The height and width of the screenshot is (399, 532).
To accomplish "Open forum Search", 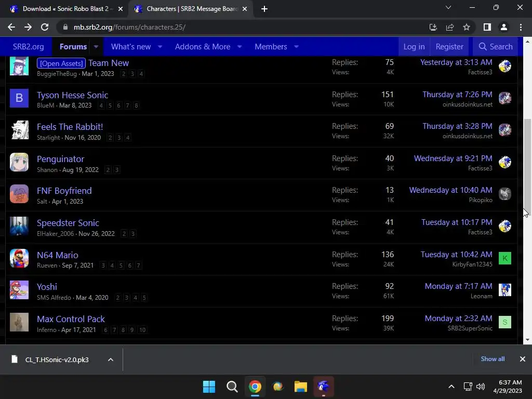I will [x=495, y=46].
